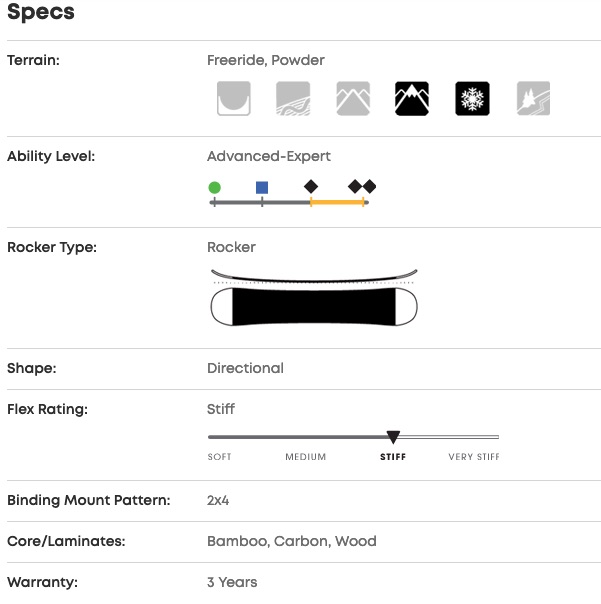
Task: Click the "Bamboo, Carbon, Wood" core text
Action: (292, 541)
